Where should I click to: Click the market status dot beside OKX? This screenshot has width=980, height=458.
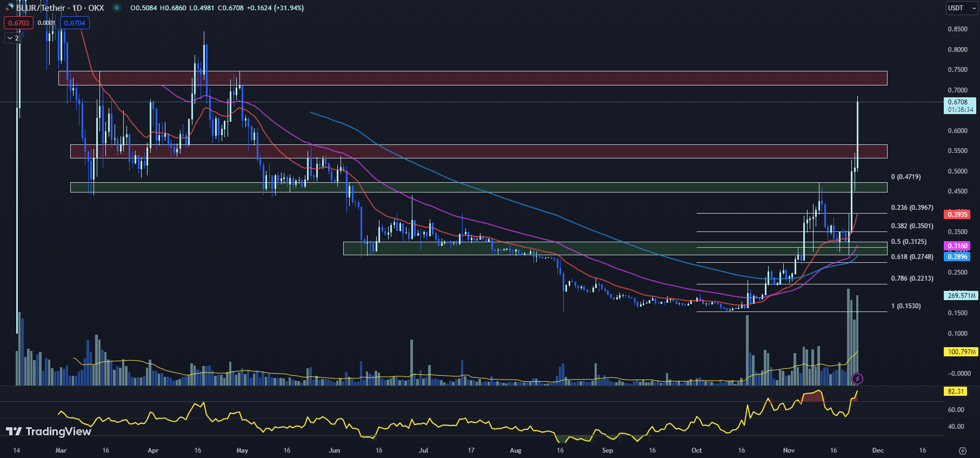click(116, 8)
